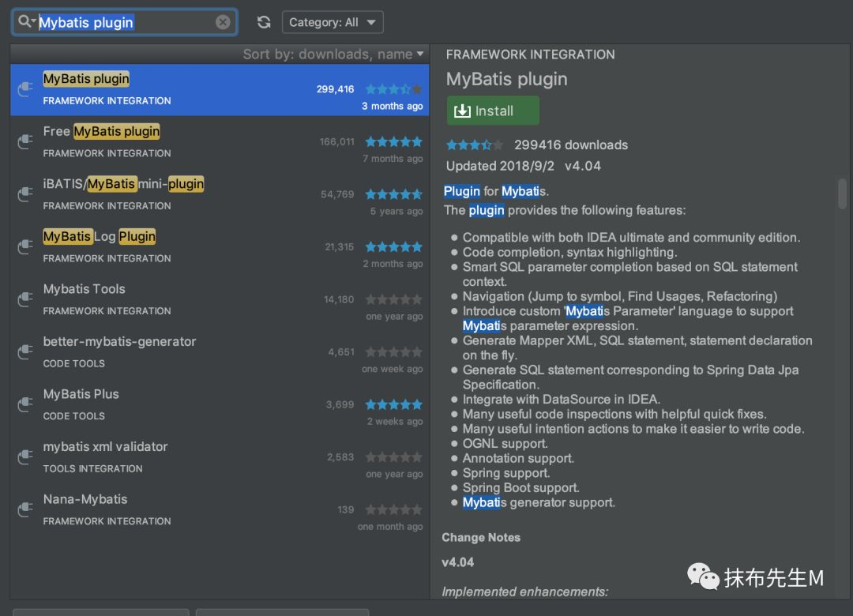Screen dimensions: 853x616
Task: Open the Category: All dropdown
Action: point(333,22)
